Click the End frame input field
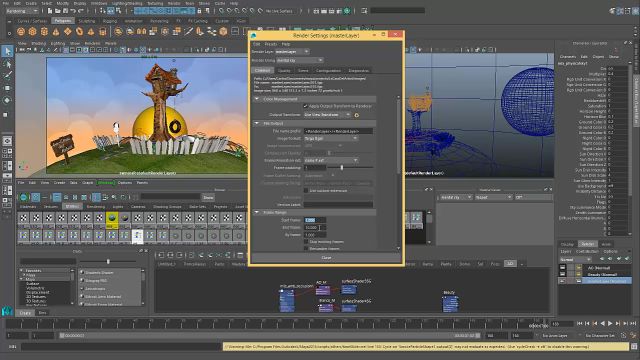 pos(315,227)
